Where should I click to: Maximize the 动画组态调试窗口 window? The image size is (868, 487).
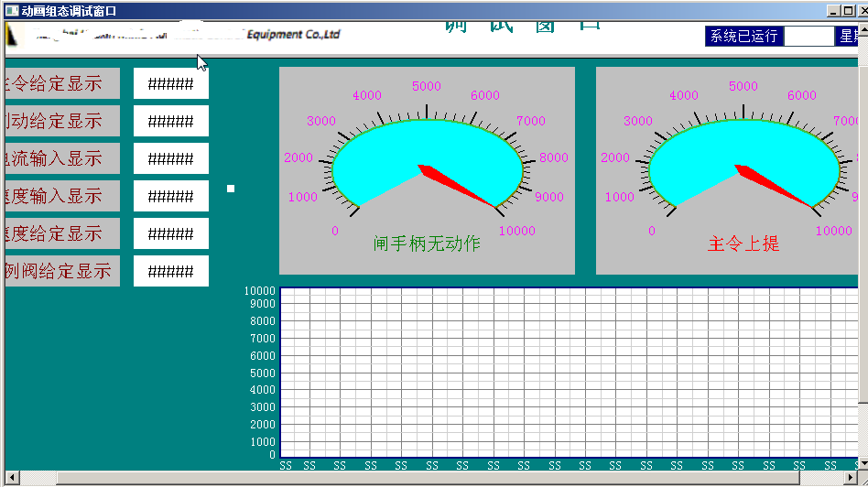[846, 11]
